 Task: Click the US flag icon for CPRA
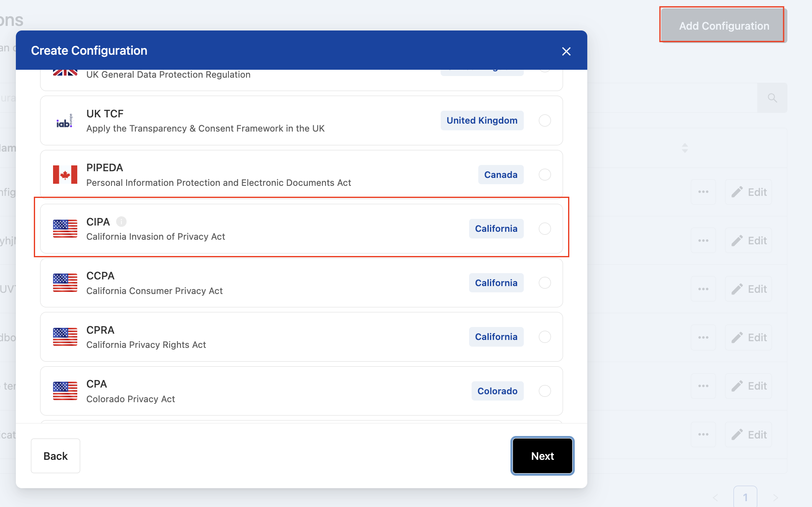[x=65, y=337]
